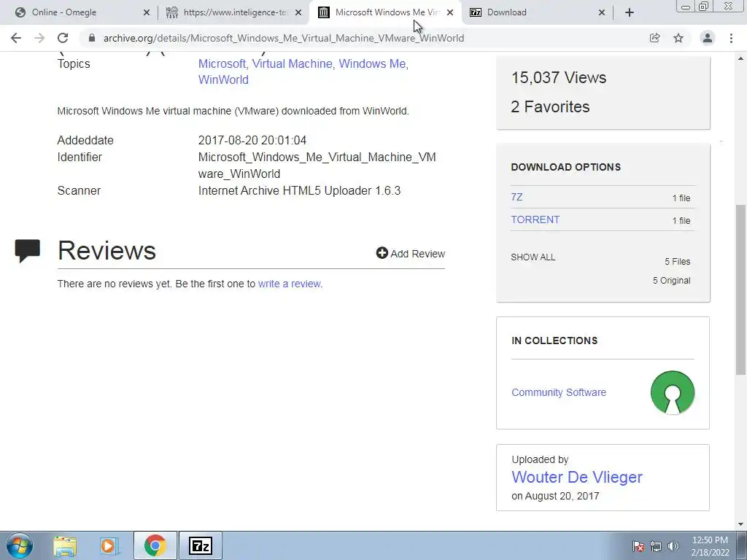Image resolution: width=747 pixels, height=560 pixels.
Task: Close the inteligence-test tab
Action: pos(298,13)
